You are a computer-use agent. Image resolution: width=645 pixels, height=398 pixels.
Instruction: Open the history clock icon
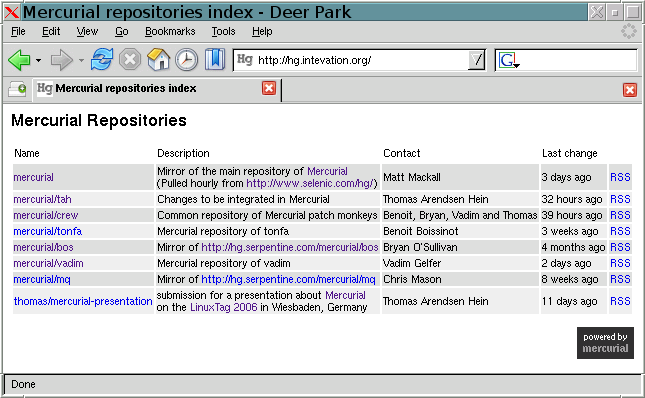pyautogui.click(x=186, y=60)
